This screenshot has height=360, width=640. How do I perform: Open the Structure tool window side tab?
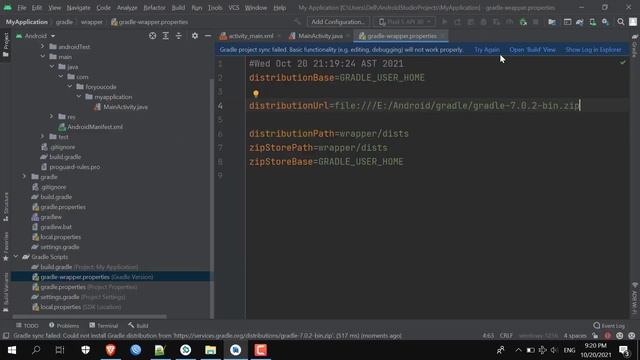(6, 207)
